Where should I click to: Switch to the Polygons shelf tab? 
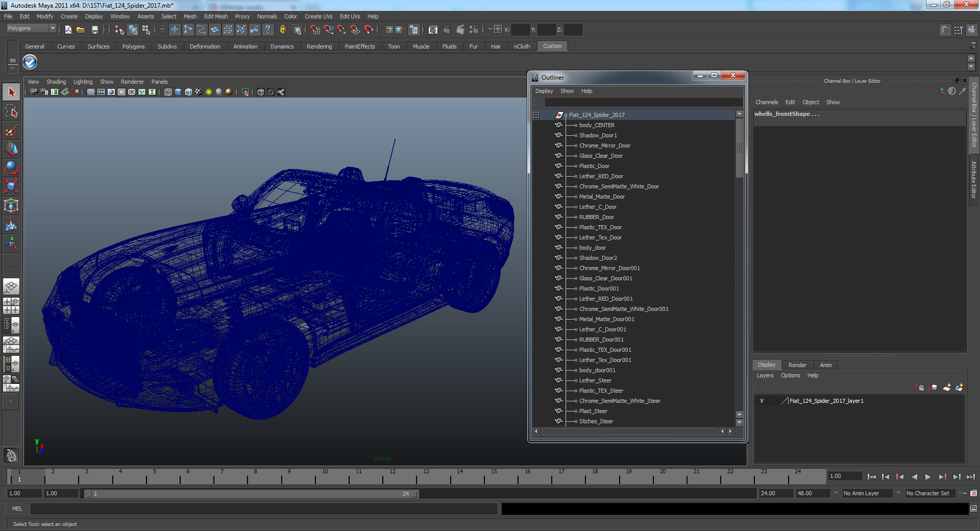point(133,46)
